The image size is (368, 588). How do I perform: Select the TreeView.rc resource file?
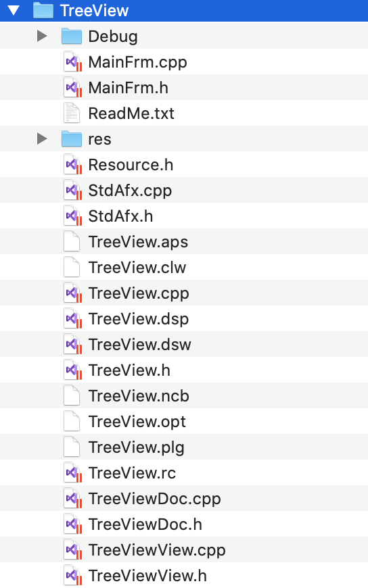click(184, 473)
